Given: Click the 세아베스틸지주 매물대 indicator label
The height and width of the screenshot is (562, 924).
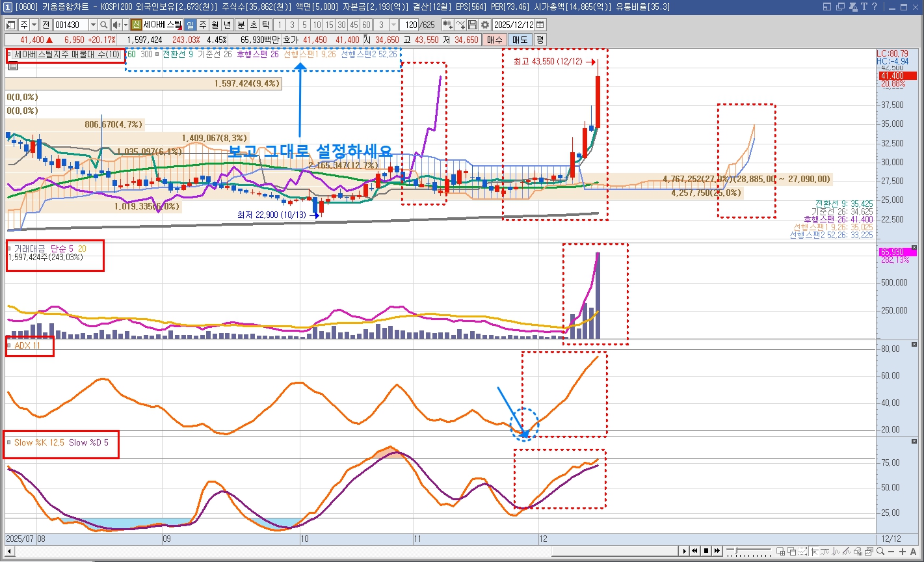Looking at the screenshot, I should click(67, 55).
